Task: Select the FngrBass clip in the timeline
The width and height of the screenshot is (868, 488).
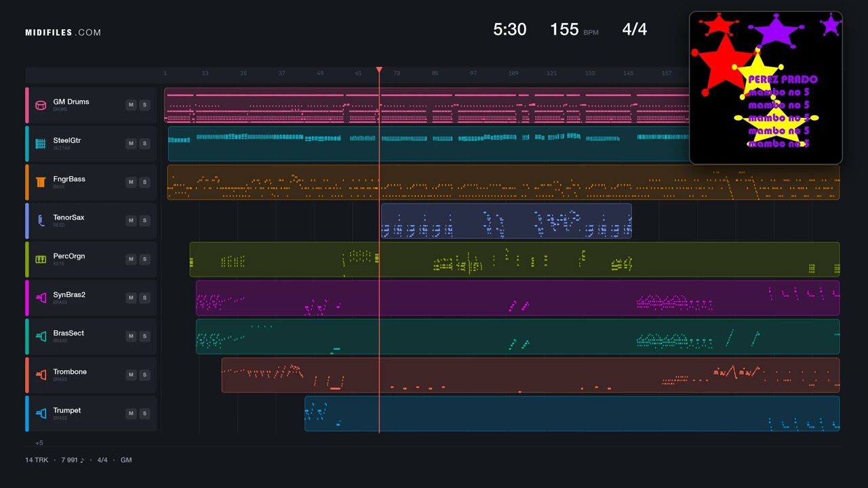Action: [503, 182]
